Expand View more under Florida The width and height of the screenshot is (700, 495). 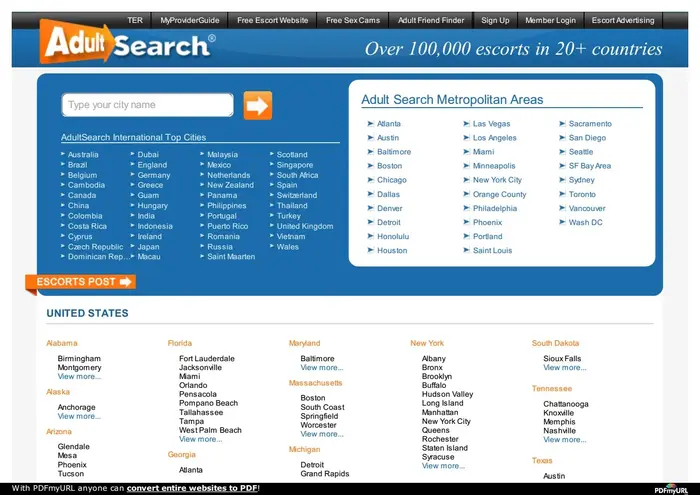tap(200, 439)
